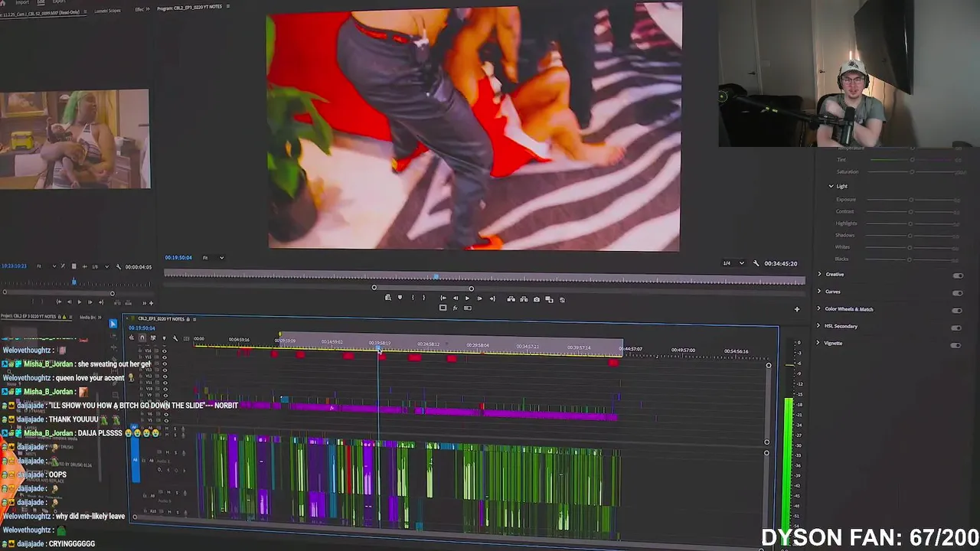Image resolution: width=980 pixels, height=551 pixels.
Task: Toggle the Creative section switch
Action: [x=957, y=275]
